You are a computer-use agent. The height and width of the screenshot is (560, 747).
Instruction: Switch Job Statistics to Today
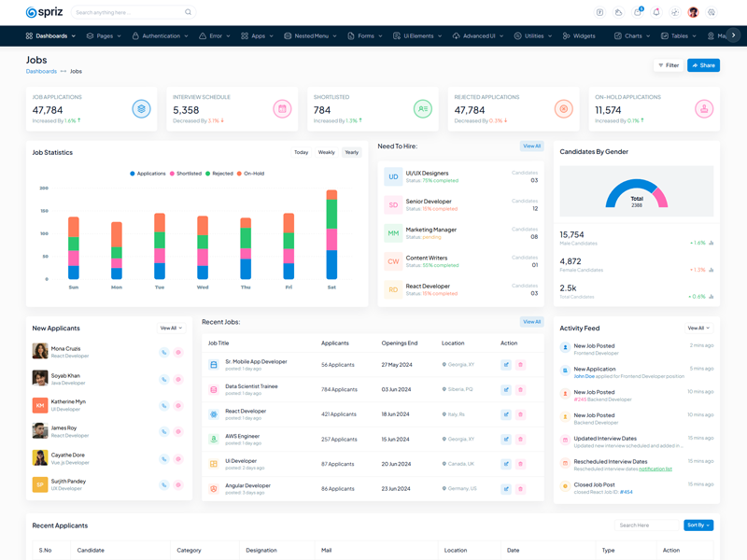tap(301, 152)
